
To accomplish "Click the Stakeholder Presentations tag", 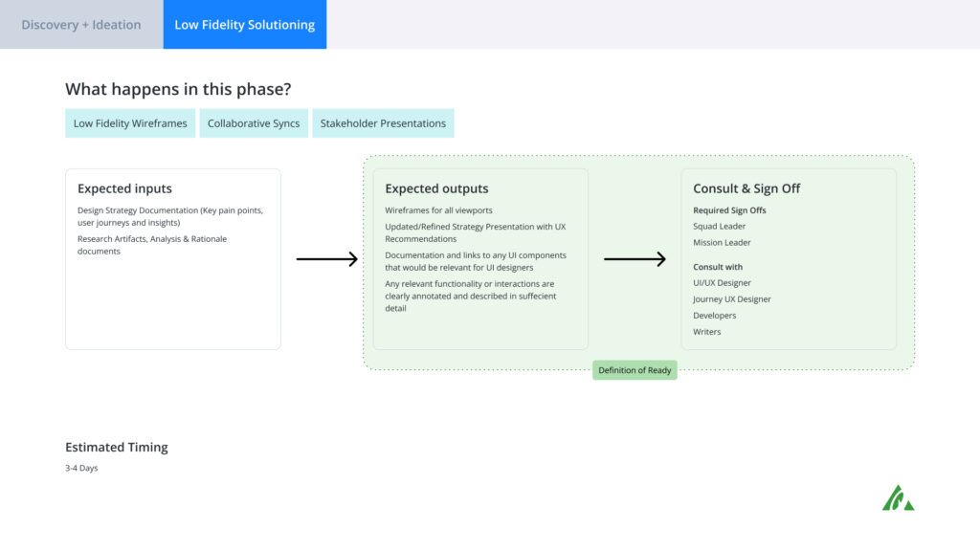I will click(383, 123).
